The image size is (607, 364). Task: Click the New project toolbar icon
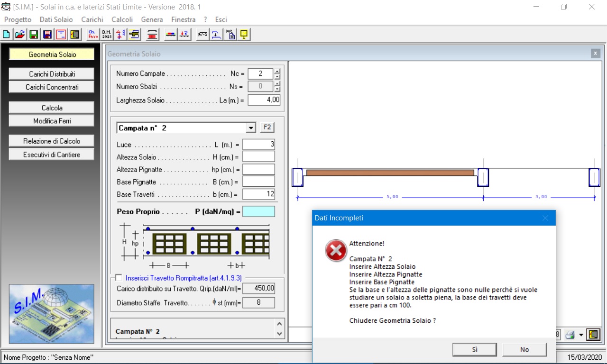click(x=7, y=34)
